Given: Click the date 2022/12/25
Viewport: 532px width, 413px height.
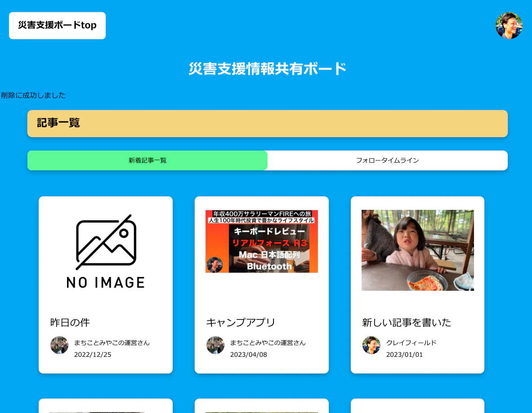Looking at the screenshot, I should (93, 355).
